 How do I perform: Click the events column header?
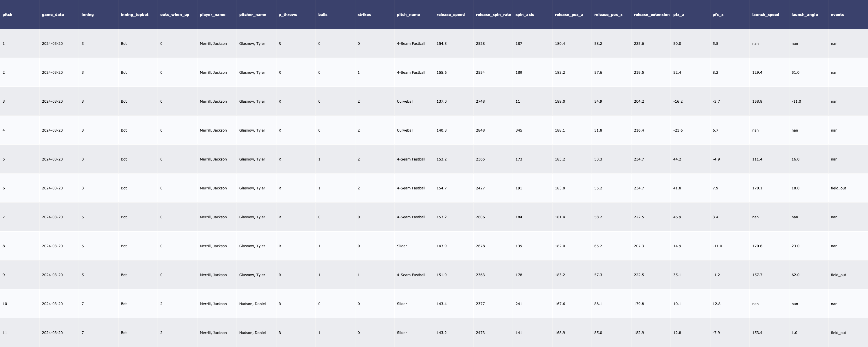[x=837, y=14]
